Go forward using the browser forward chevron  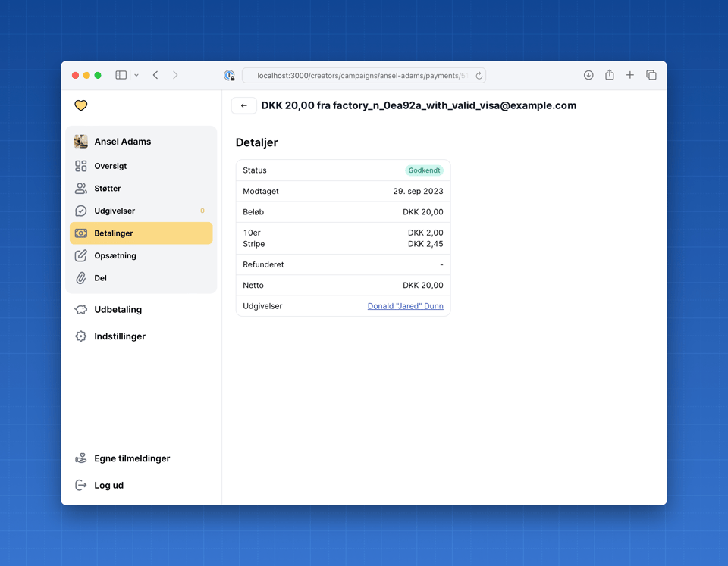tap(175, 75)
